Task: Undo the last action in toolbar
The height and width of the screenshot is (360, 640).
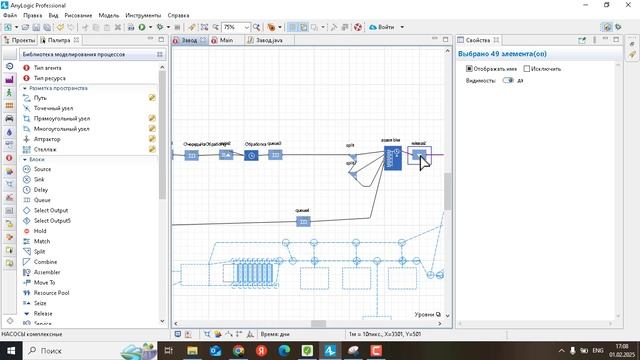Action: coord(60,27)
